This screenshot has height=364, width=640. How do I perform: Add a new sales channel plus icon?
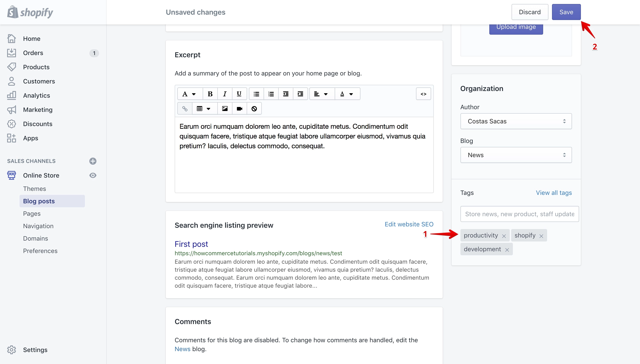point(93,161)
